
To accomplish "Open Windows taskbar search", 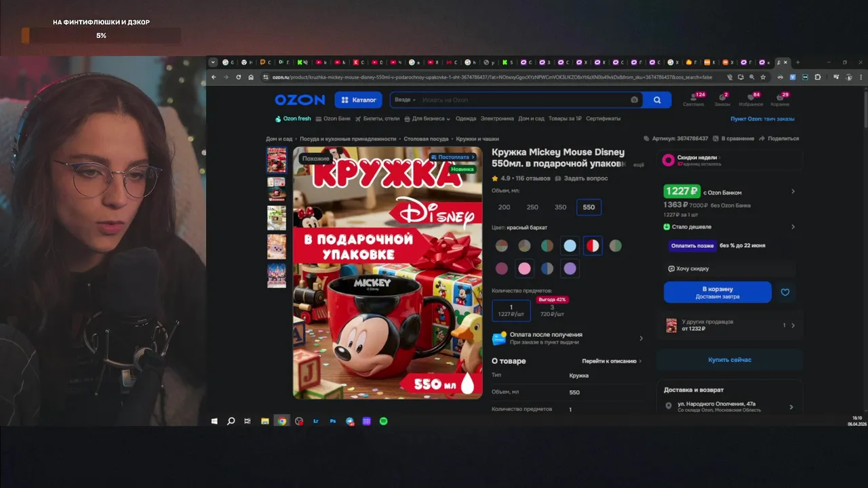I will [231, 421].
